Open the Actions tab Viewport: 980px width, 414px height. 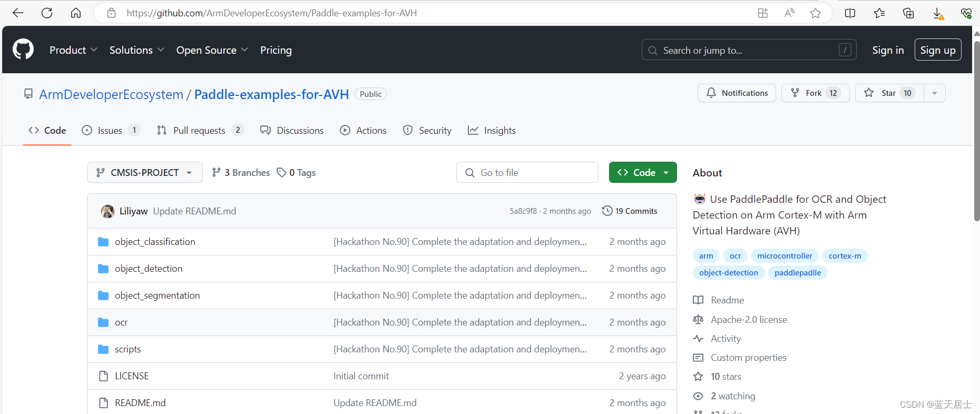click(x=363, y=130)
